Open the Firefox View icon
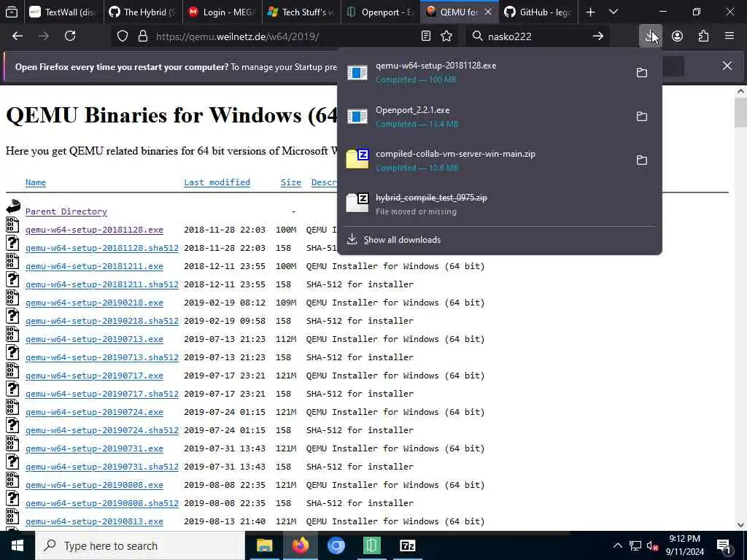The height and width of the screenshot is (560, 747). 12,12
